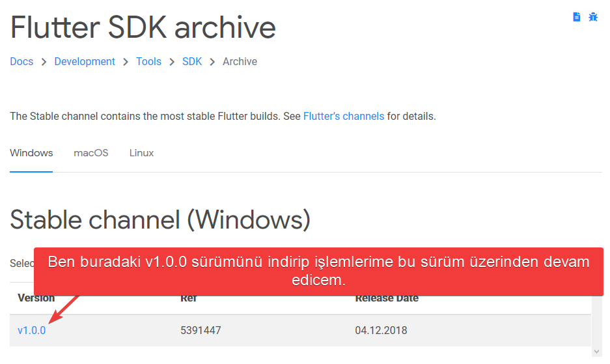Select release date 04.12.2018
Screen dimensions: 610x364
[381, 330]
